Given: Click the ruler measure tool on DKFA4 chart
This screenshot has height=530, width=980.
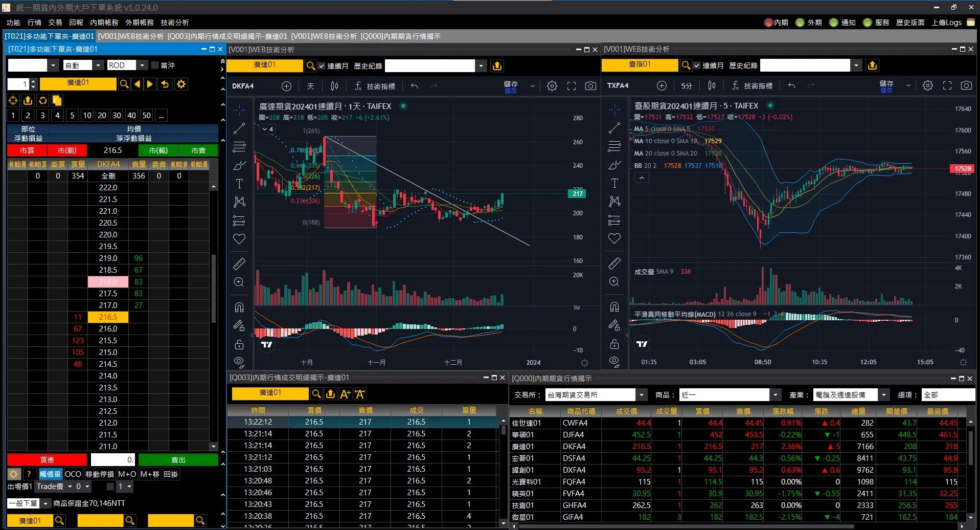Looking at the screenshot, I should (x=239, y=264).
